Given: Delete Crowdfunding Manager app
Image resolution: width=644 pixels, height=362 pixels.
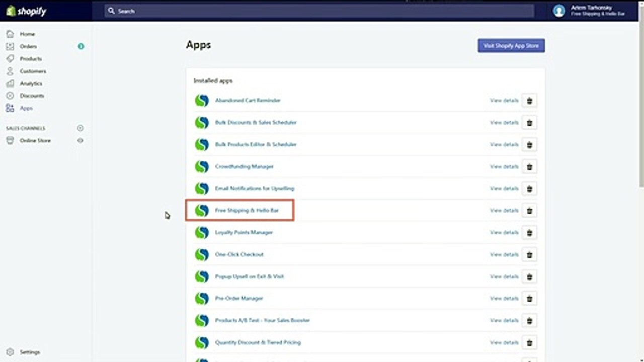Looking at the screenshot, I should tap(529, 166).
